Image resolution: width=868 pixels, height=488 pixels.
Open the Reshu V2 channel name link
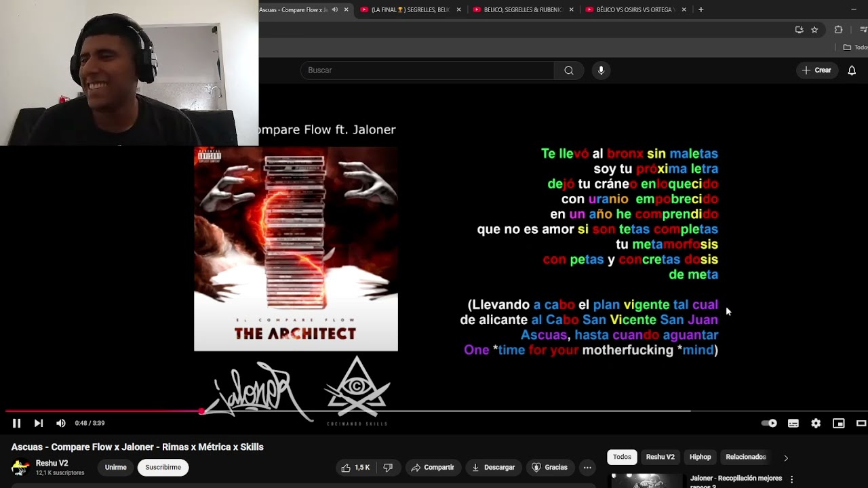coord(52,464)
